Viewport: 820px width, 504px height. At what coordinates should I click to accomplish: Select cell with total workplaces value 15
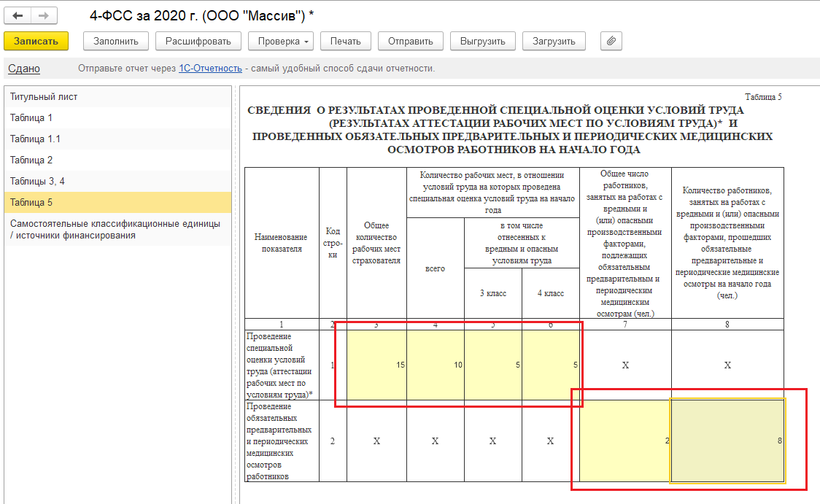click(376, 365)
